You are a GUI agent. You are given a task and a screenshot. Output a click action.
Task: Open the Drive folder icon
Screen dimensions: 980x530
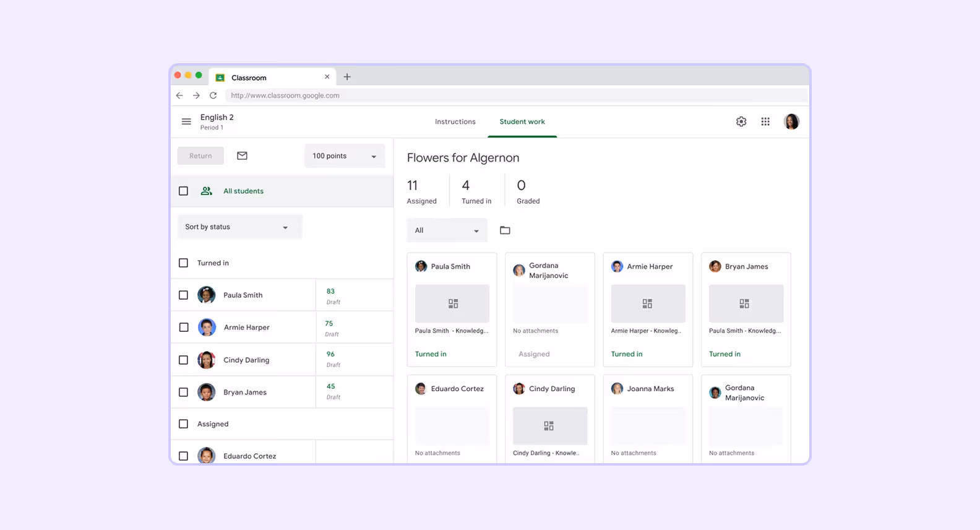(505, 230)
